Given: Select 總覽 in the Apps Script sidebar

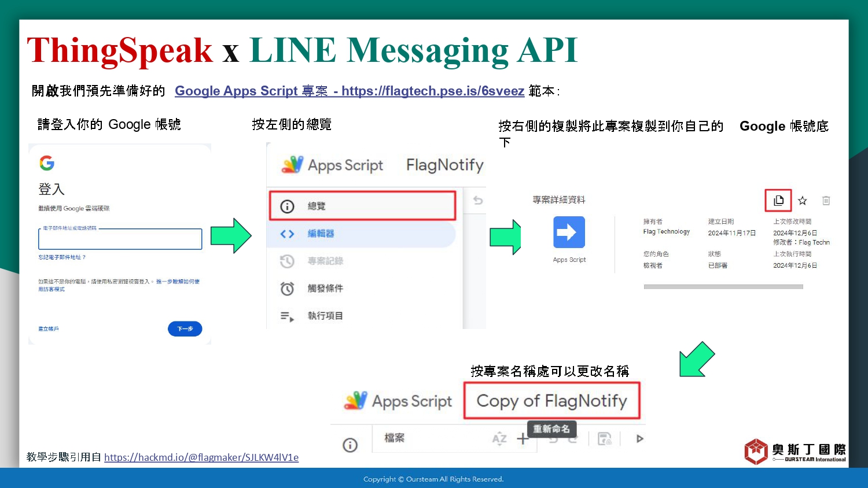Looking at the screenshot, I should pyautogui.click(x=362, y=206).
